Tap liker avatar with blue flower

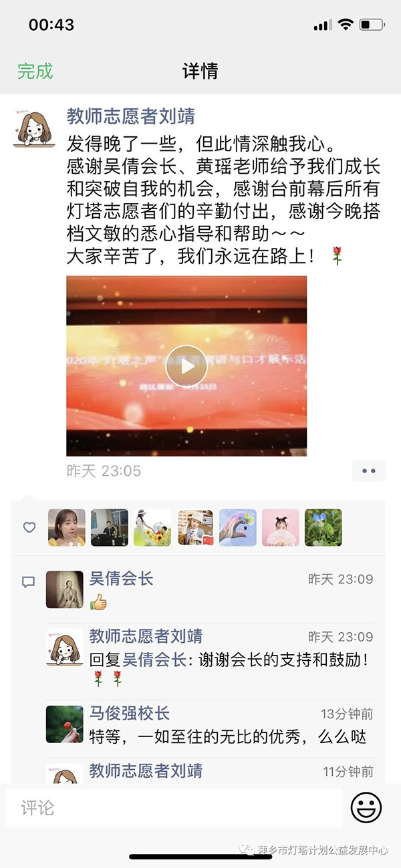click(x=323, y=528)
